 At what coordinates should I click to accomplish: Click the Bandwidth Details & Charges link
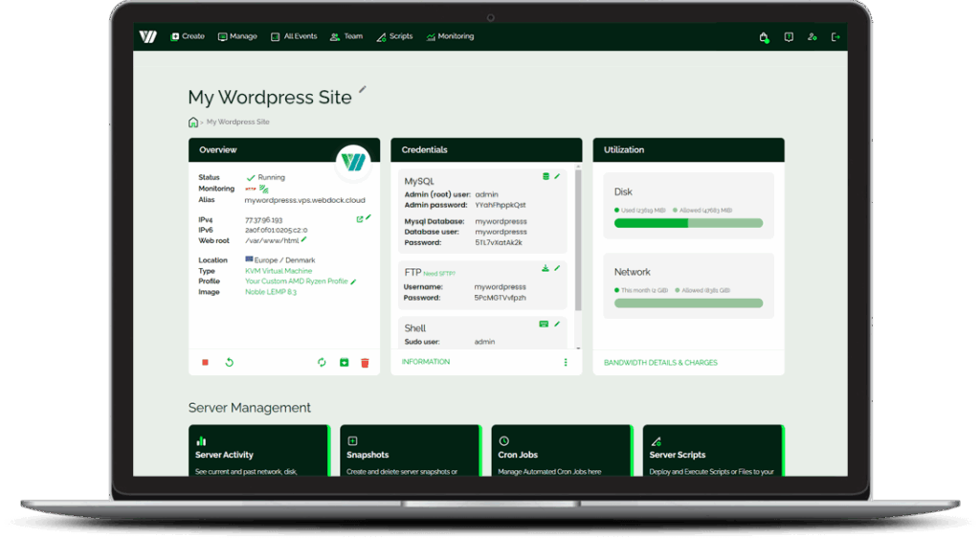click(660, 363)
